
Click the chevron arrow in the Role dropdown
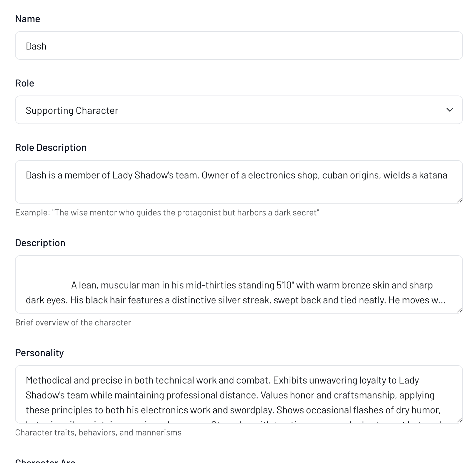(x=449, y=110)
